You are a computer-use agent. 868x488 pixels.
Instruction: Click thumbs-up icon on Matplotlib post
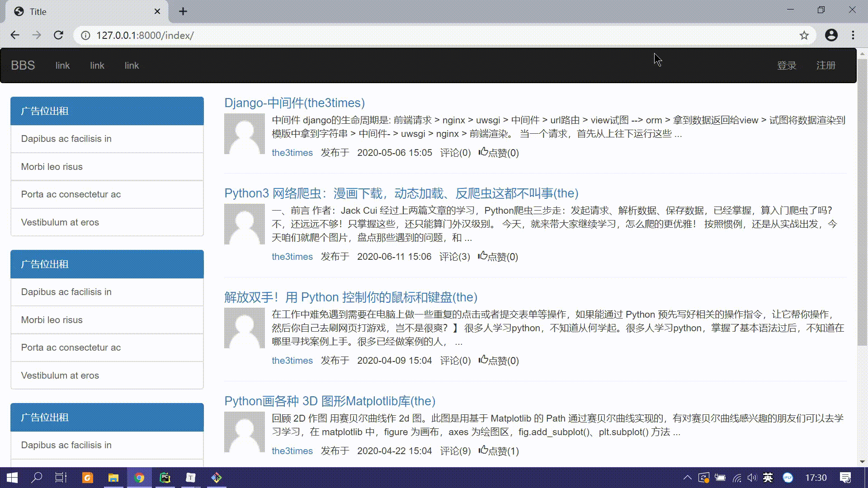(x=483, y=450)
